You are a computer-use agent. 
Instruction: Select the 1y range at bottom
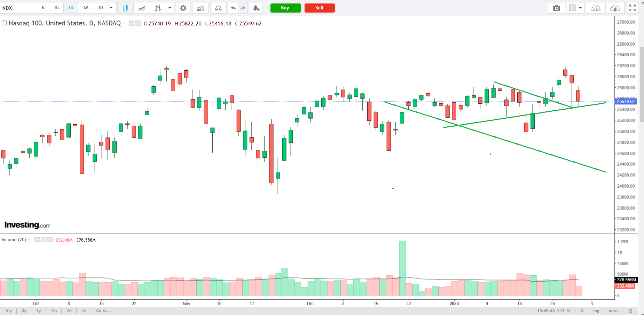point(39,311)
